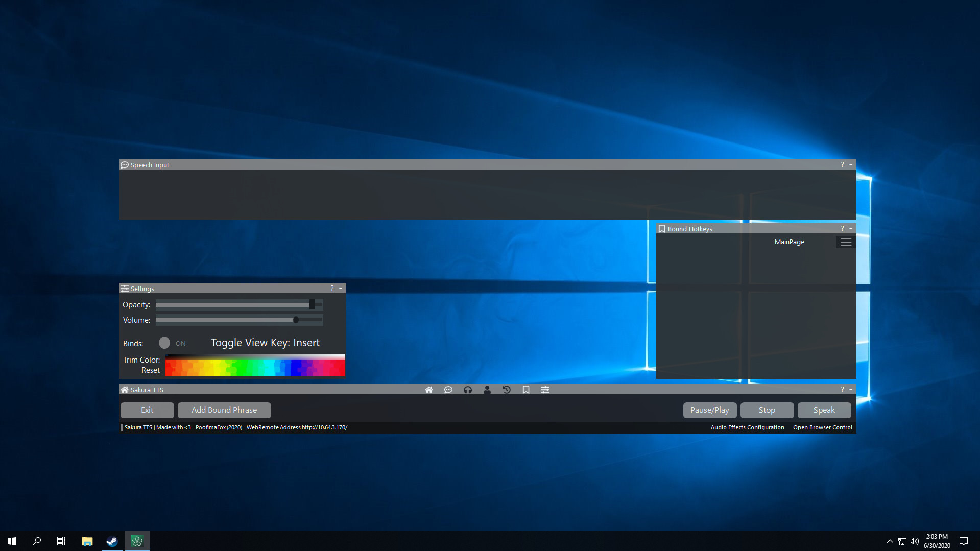Open Steam from the taskbar
Screen dimensions: 980x551
click(112, 541)
